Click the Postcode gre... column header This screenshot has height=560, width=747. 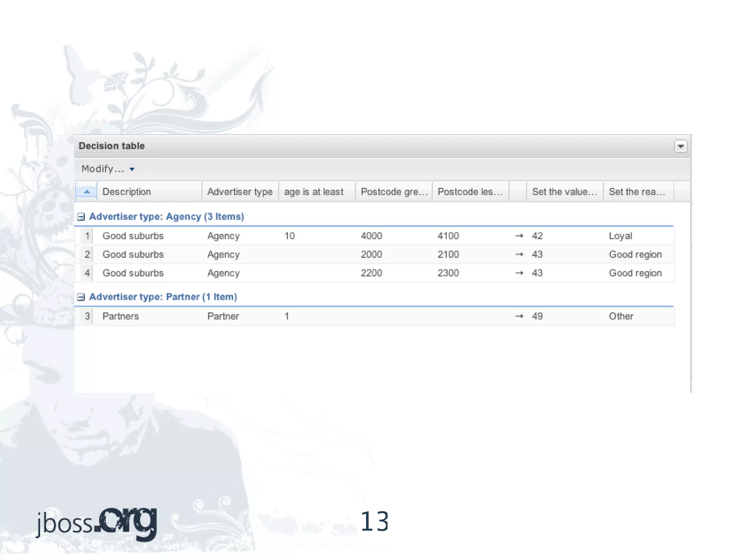point(393,192)
